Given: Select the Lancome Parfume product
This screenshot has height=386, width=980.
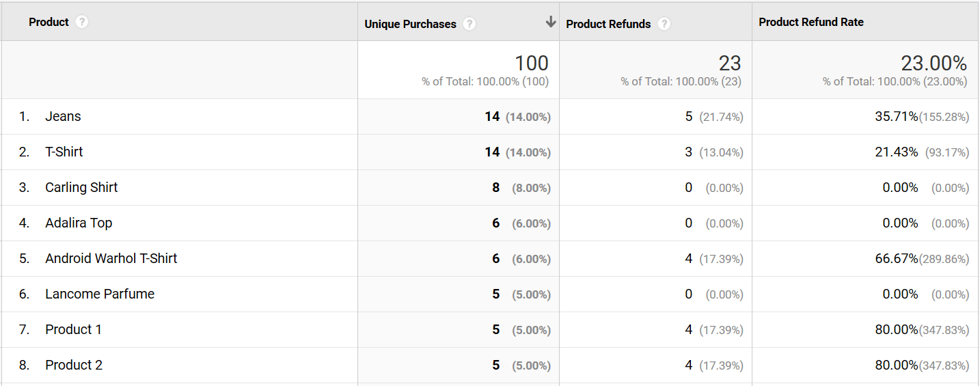Looking at the screenshot, I should pyautogui.click(x=100, y=294).
